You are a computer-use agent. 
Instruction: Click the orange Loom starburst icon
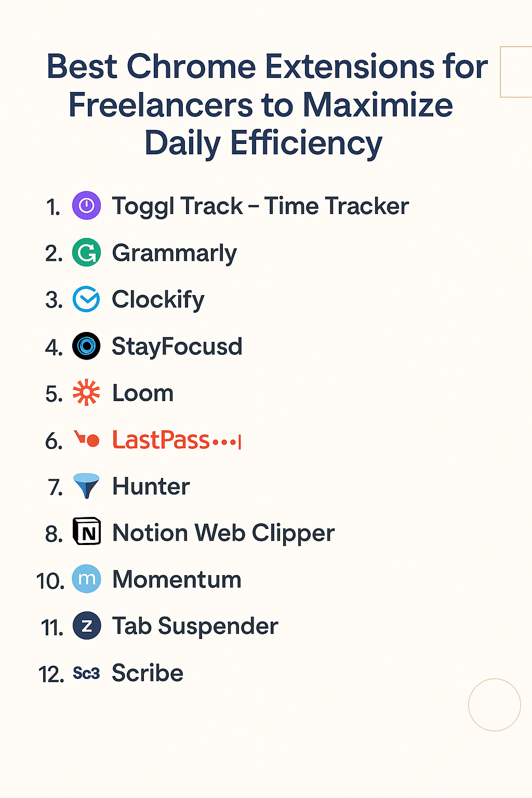[x=86, y=393]
